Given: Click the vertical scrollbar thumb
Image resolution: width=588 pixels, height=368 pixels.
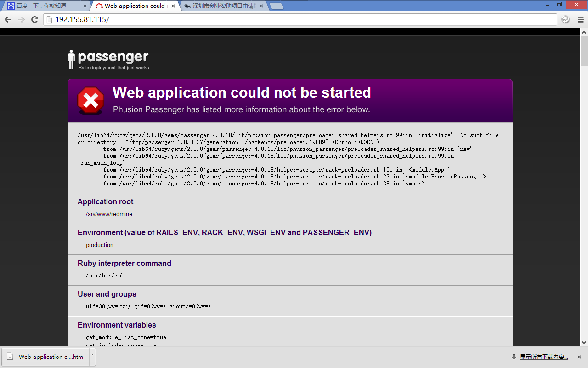Looking at the screenshot, I should click(584, 51).
